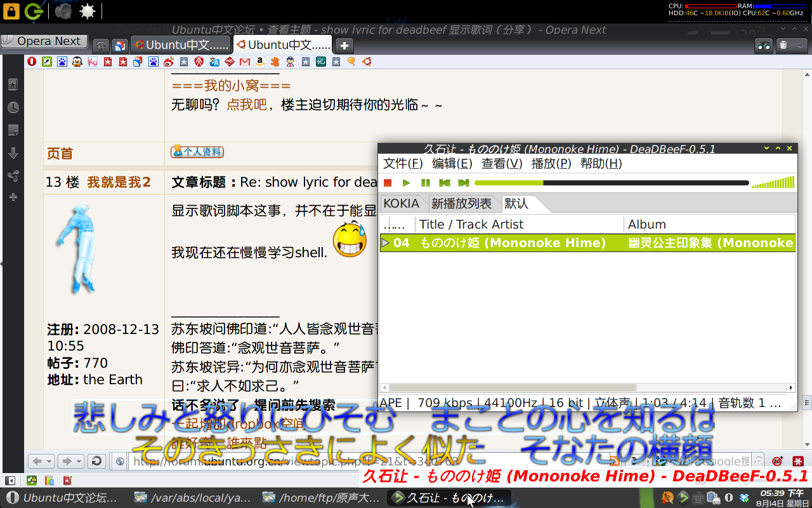Open the 播放(P) menu in DeaDBeeF

pos(551,164)
